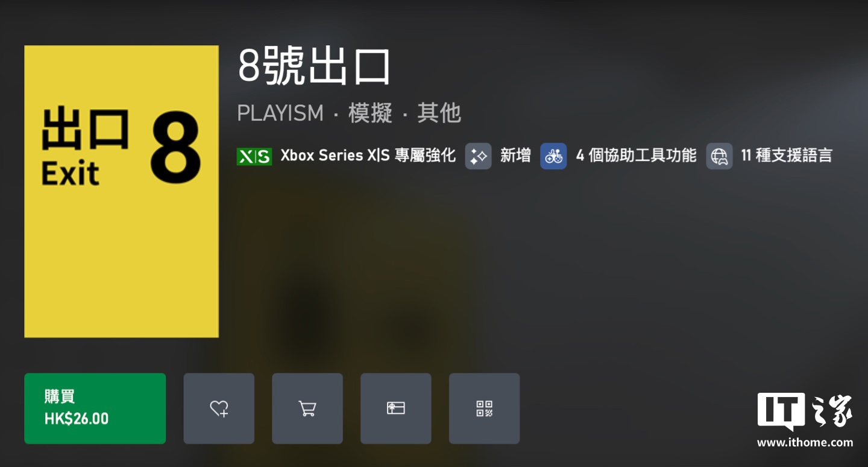Image resolution: width=868 pixels, height=467 pixels.
Task: Open 4 個協助工具功能 details
Action: (636, 156)
